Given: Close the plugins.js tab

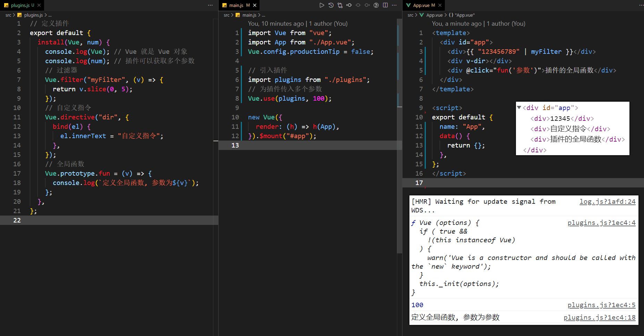Looking at the screenshot, I should tap(39, 5).
